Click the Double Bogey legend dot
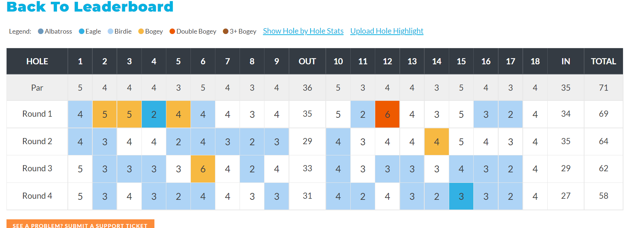 (172, 31)
